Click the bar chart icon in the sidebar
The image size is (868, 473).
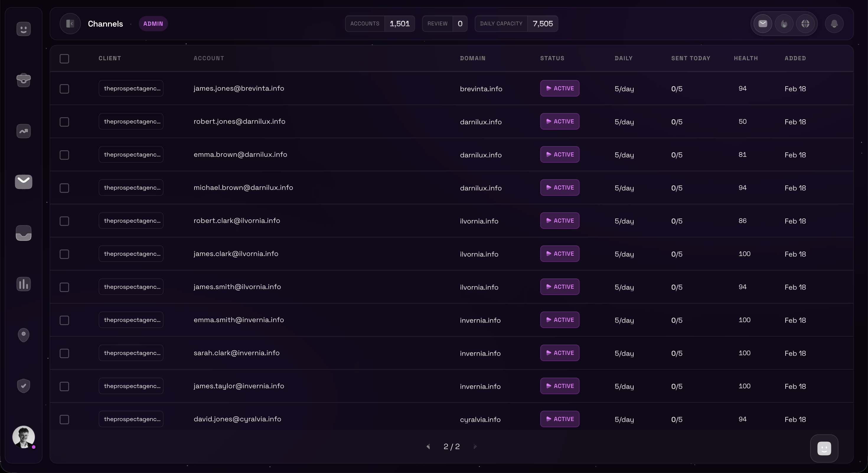(x=23, y=284)
